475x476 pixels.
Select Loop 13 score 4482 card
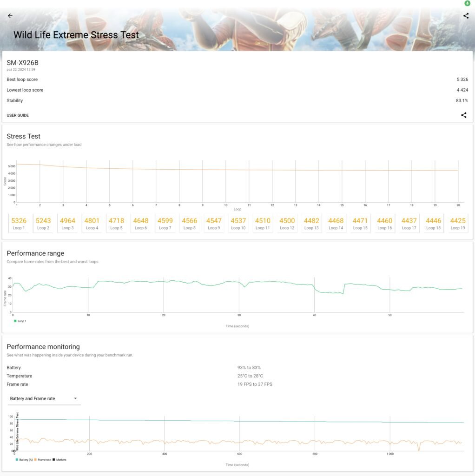311,224
